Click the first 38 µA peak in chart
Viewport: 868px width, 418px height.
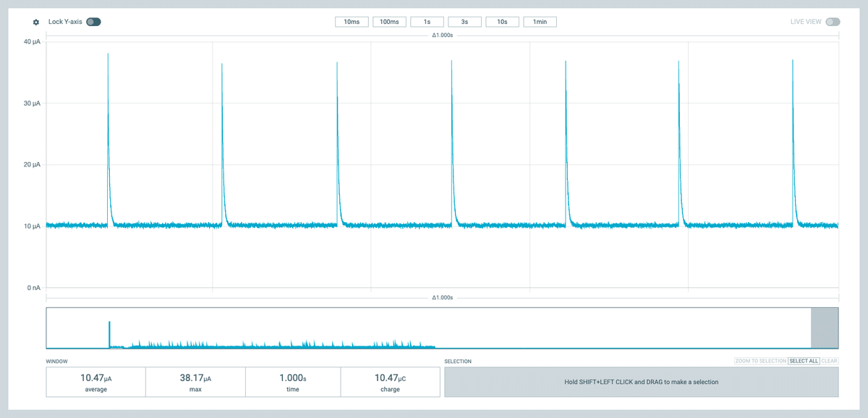click(108, 55)
